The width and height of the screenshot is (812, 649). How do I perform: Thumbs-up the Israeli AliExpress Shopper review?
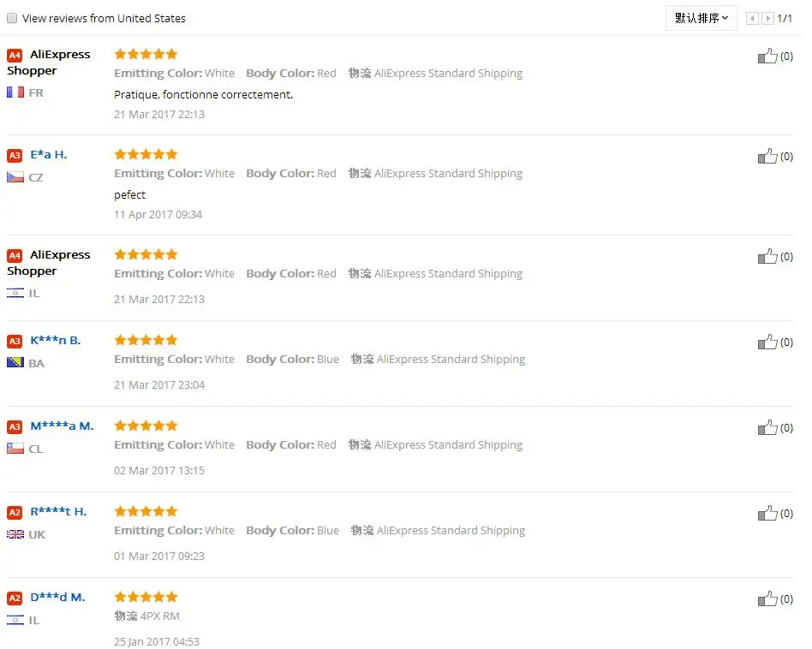[767, 257]
